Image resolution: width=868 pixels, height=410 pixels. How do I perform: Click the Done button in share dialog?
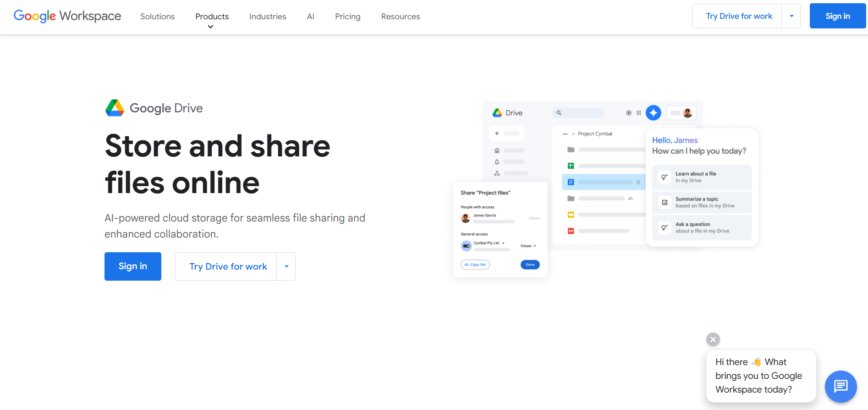[x=530, y=265]
